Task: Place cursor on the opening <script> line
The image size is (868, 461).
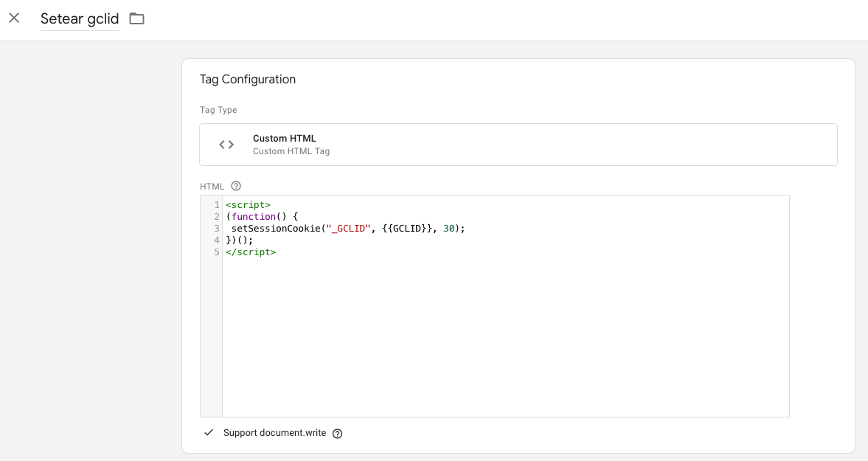Action: (x=248, y=205)
